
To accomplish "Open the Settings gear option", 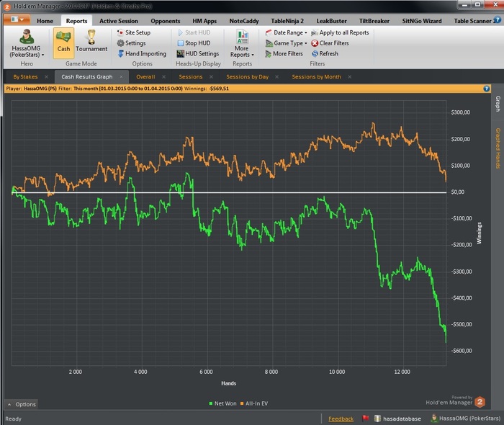I will pos(131,43).
